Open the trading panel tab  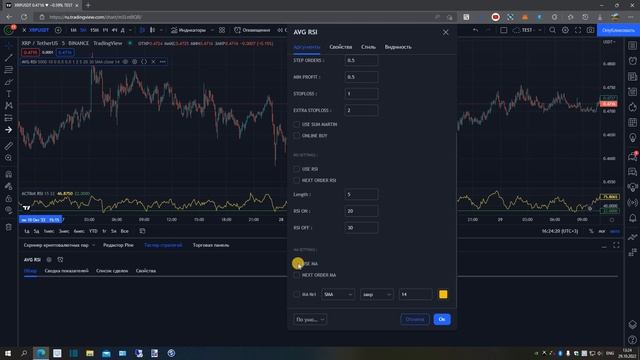[211, 245]
